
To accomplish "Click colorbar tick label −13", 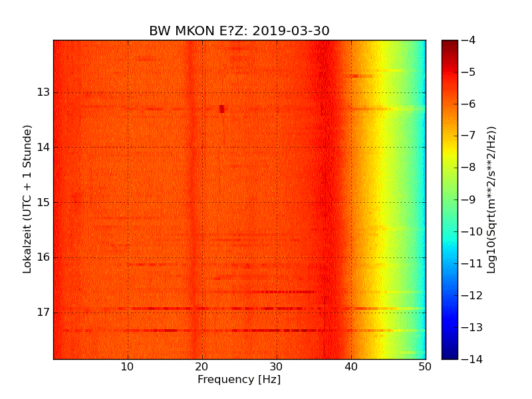I will tap(472, 327).
